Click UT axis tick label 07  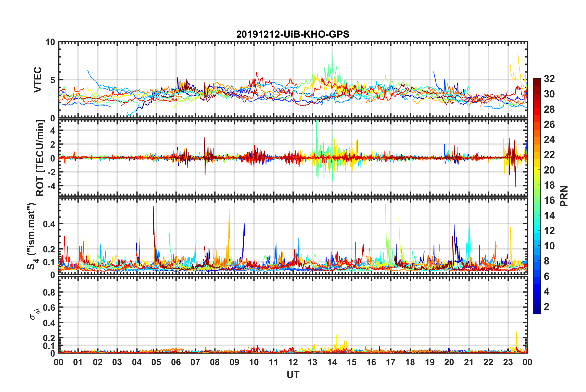pos(195,362)
